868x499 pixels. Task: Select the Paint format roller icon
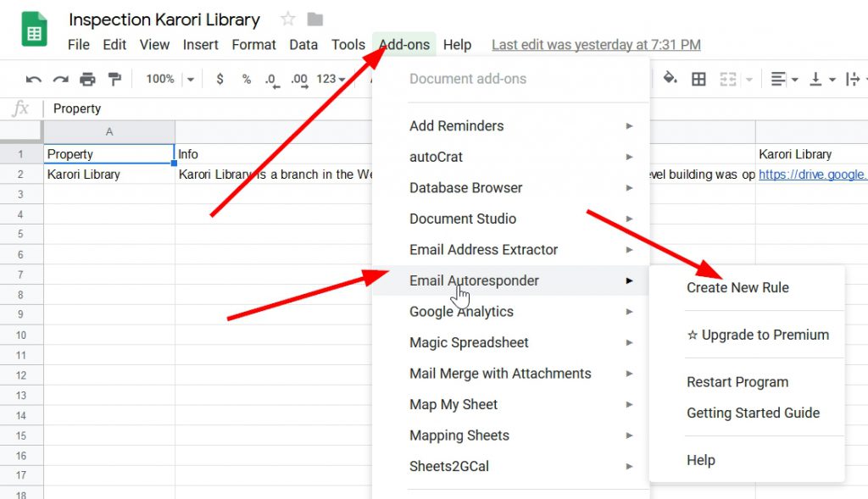tap(114, 80)
